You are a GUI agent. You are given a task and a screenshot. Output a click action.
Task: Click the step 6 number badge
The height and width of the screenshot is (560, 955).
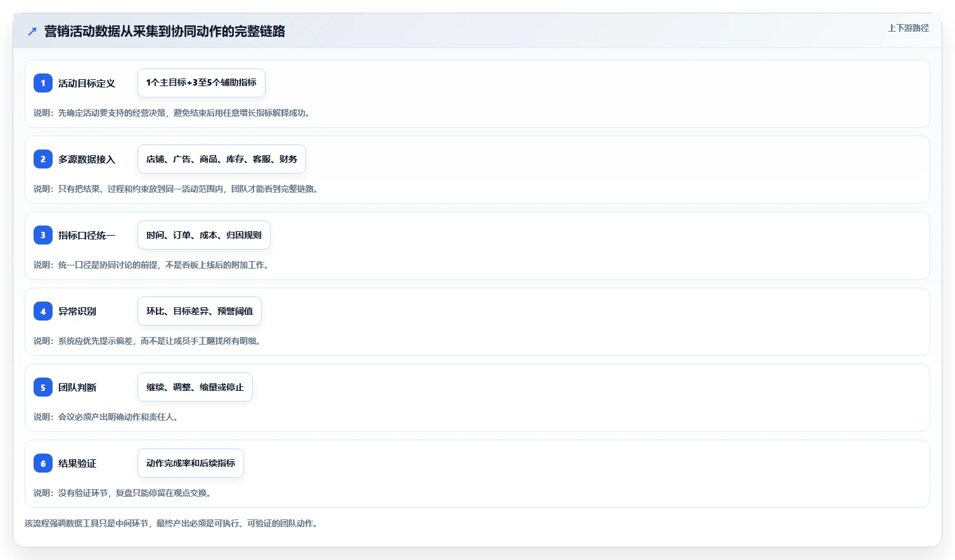pyautogui.click(x=43, y=463)
